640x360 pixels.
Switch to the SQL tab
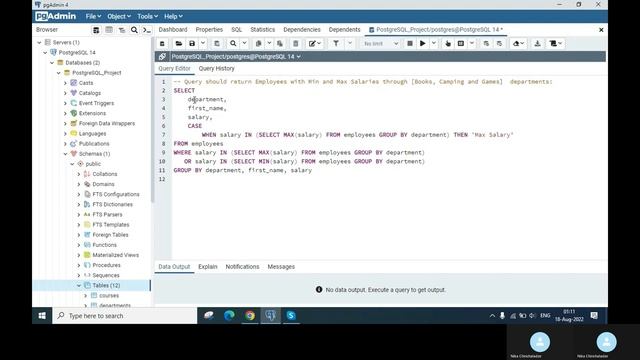[236, 30]
